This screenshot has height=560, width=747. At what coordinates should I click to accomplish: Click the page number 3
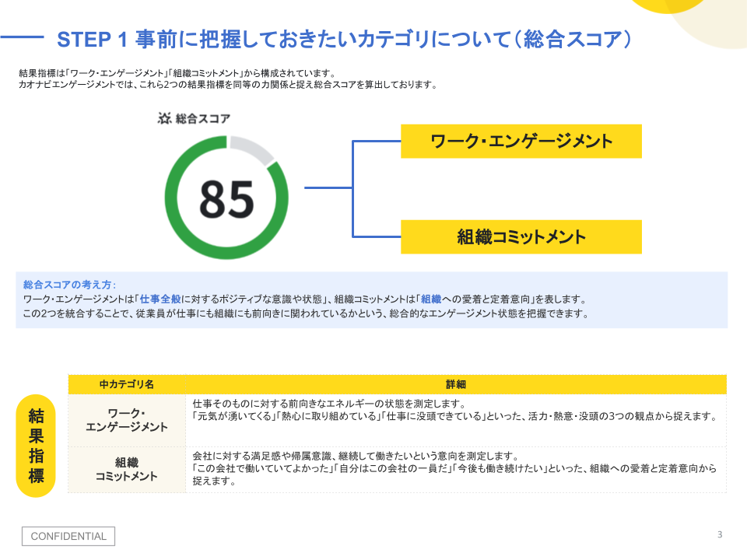tap(720, 535)
